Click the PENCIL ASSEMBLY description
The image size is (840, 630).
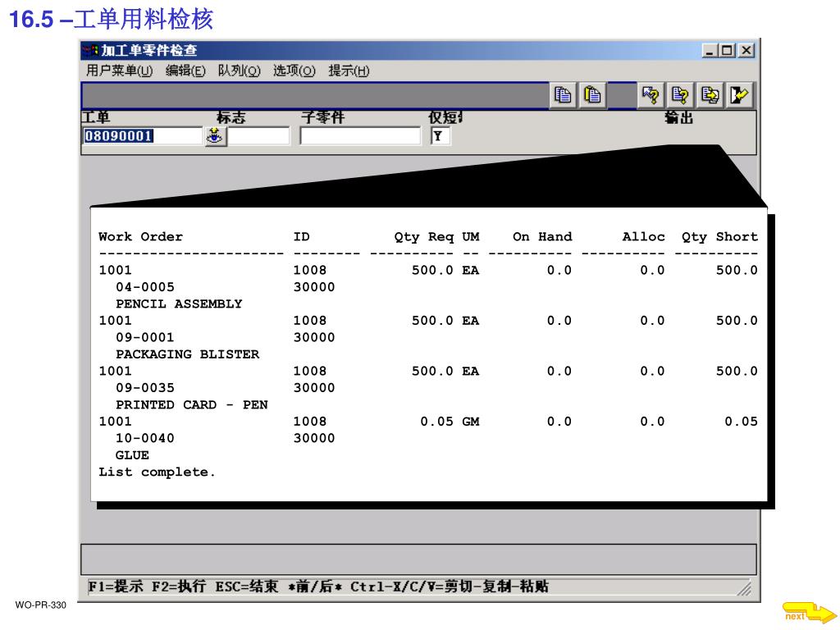[179, 304]
